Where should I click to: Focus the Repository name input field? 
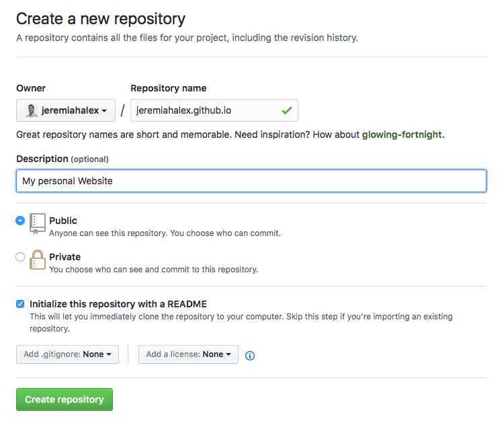[214, 110]
